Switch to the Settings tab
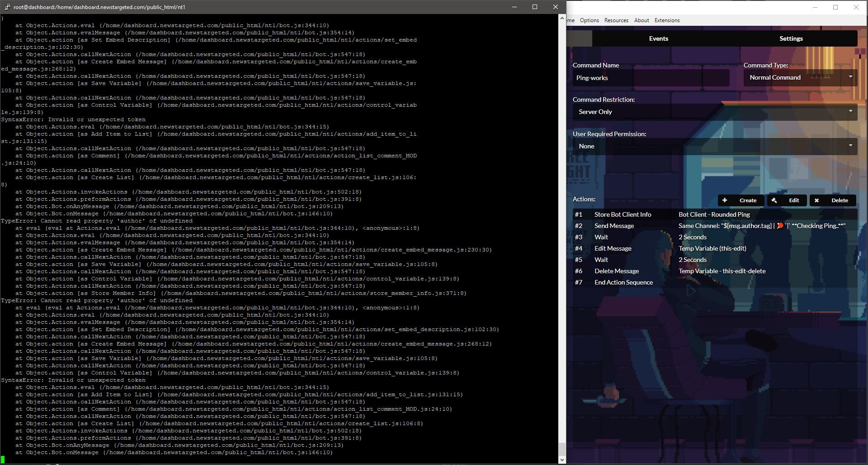This screenshot has width=868, height=465. click(791, 38)
